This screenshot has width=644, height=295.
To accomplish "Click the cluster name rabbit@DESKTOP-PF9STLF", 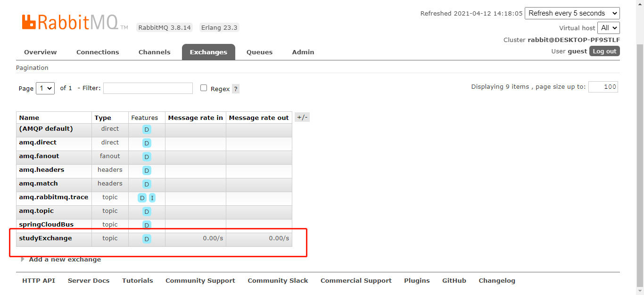I will pyautogui.click(x=574, y=40).
